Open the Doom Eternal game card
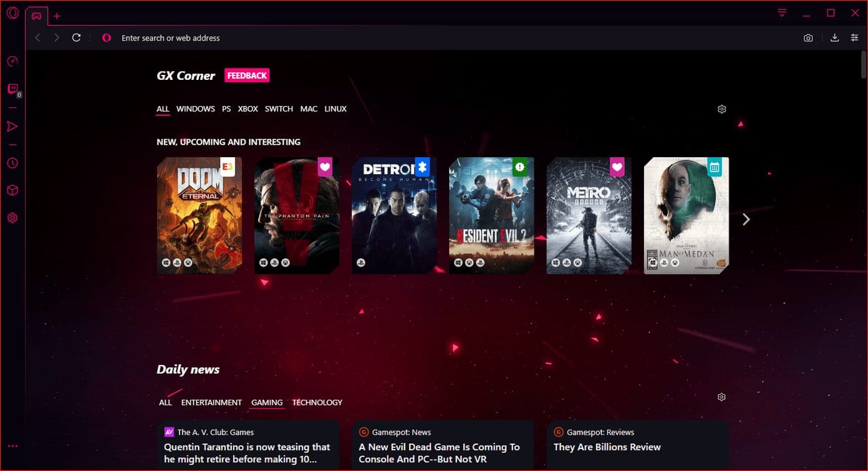The height and width of the screenshot is (471, 868). click(200, 215)
